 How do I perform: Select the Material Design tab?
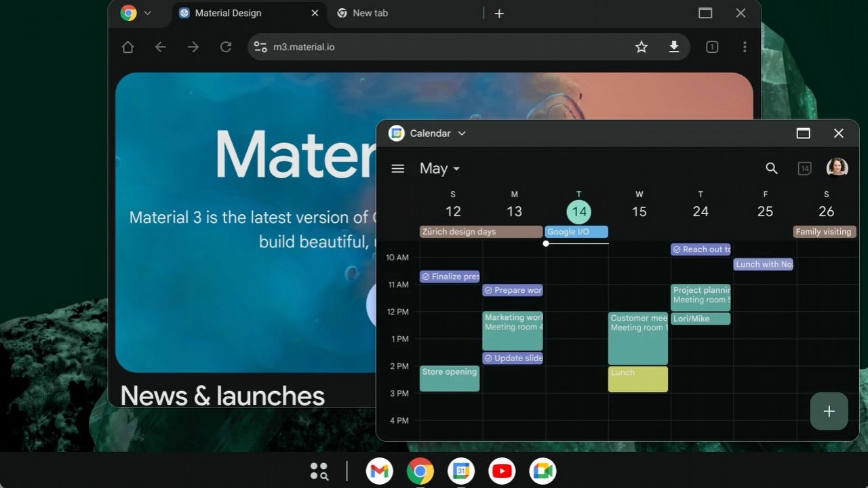coord(228,13)
